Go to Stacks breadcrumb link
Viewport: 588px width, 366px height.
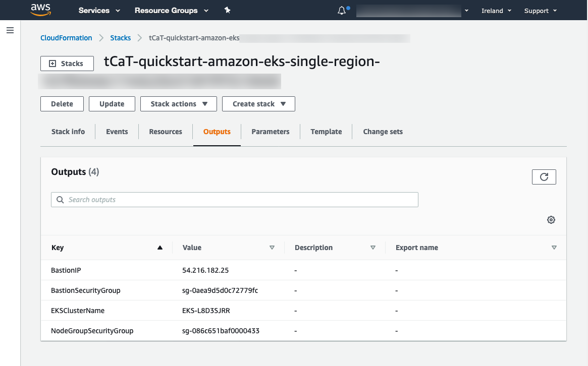point(120,38)
